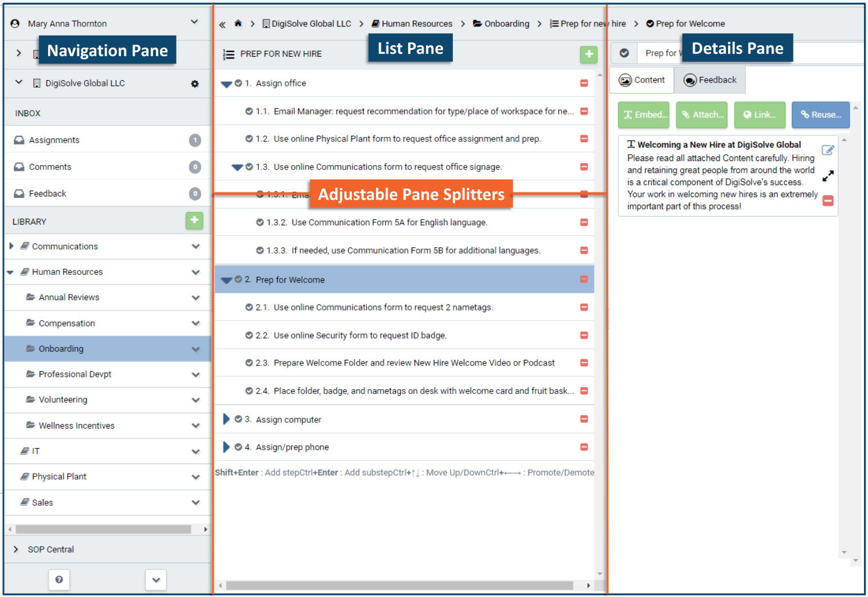
Task: Delete step 1.3 office signage
Action: click(x=584, y=167)
